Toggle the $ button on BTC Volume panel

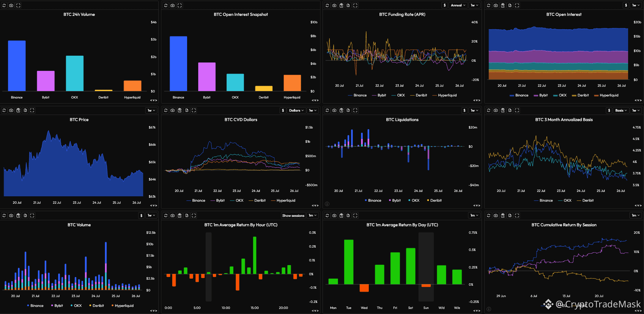coord(141,215)
